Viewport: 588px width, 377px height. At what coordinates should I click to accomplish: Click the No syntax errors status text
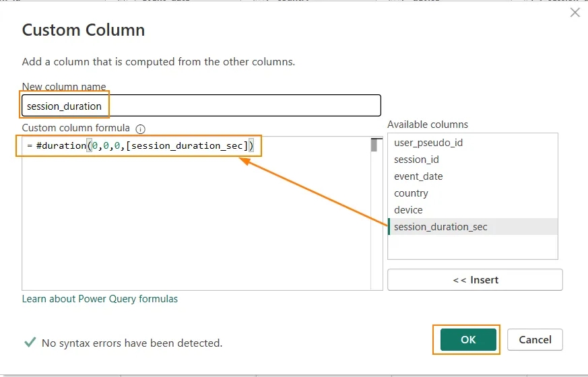(132, 343)
